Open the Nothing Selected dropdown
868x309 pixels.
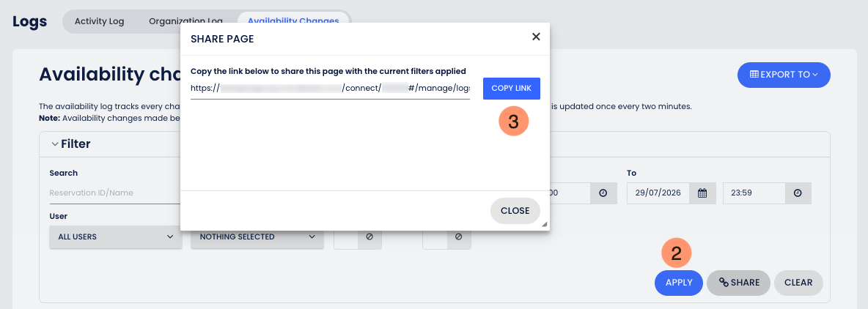257,237
